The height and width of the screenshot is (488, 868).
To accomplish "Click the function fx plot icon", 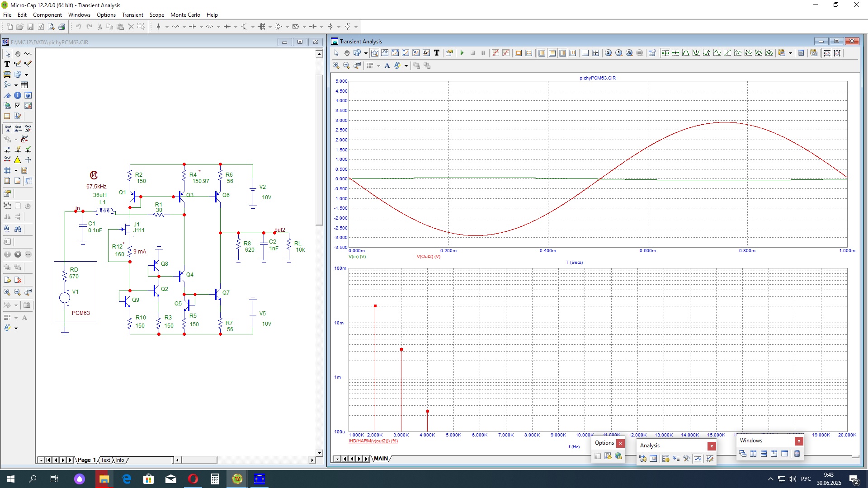I will click(x=426, y=53).
